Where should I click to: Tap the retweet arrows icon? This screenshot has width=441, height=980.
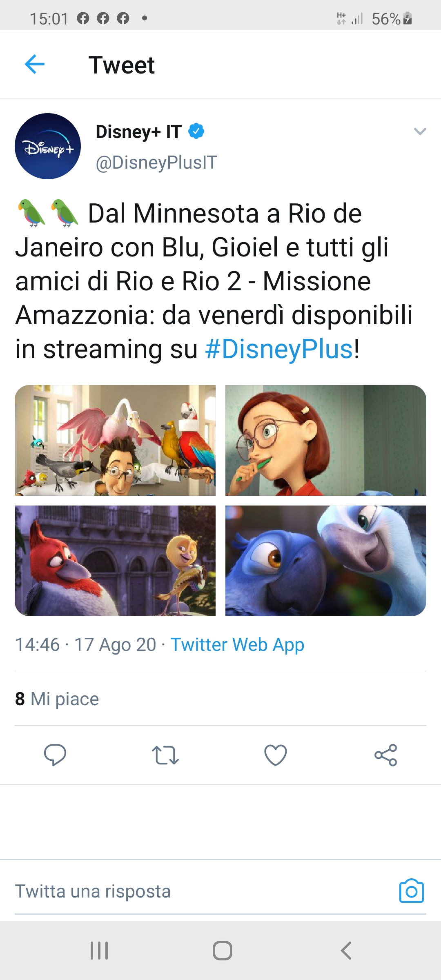click(165, 755)
